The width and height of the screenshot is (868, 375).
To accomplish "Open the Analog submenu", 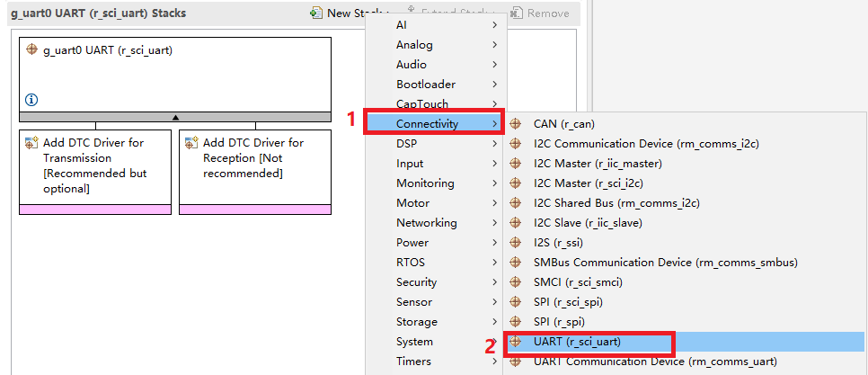I will tap(436, 45).
